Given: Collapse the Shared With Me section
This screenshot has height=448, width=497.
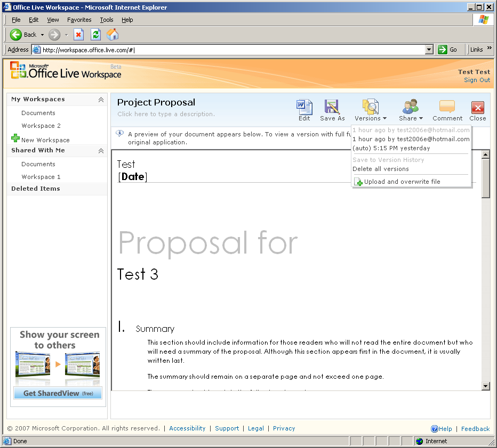Looking at the screenshot, I should click(x=101, y=151).
